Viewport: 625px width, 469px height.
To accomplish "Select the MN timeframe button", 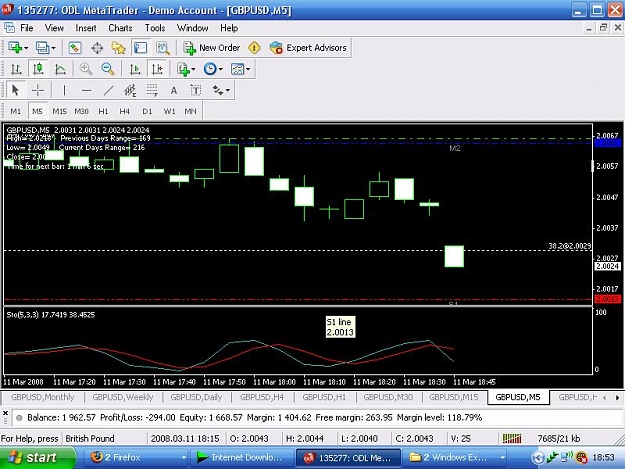I will point(190,111).
